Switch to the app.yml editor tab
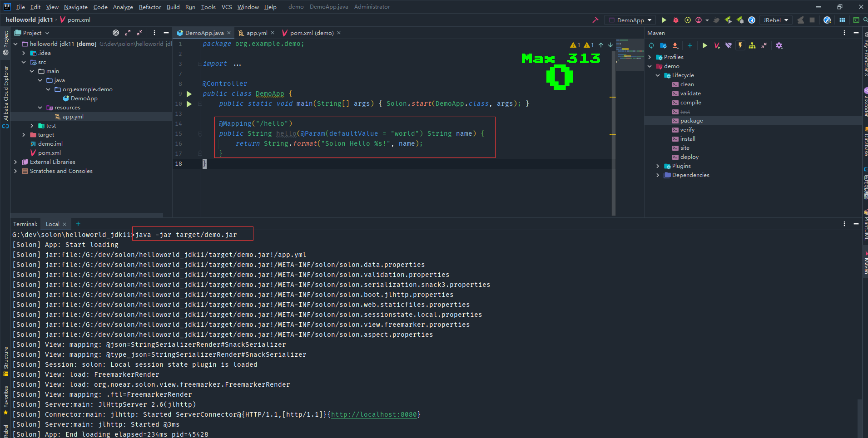The height and width of the screenshot is (438, 868). pos(256,33)
